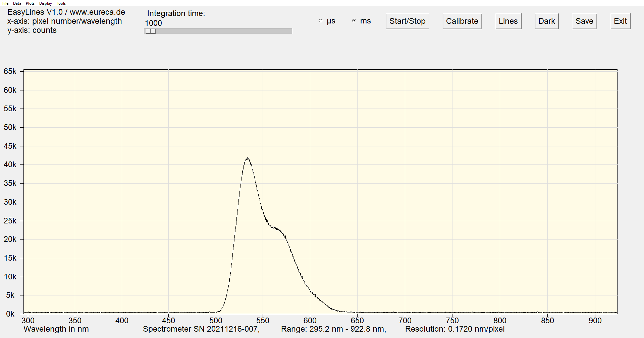The height and width of the screenshot is (338, 644).
Task: Open the Lines button
Action: tap(508, 21)
